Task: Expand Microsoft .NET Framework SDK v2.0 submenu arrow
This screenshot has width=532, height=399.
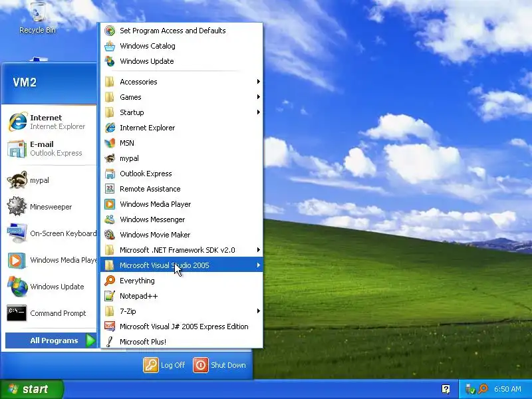Action: [258, 250]
